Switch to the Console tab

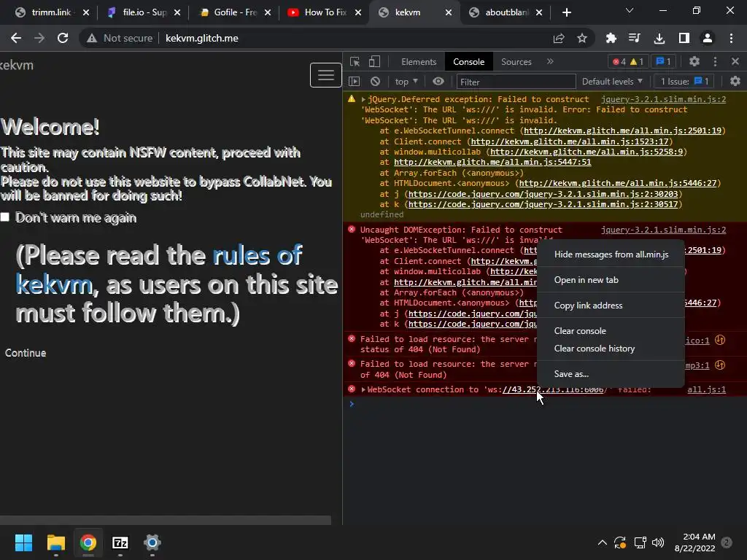[468, 61]
